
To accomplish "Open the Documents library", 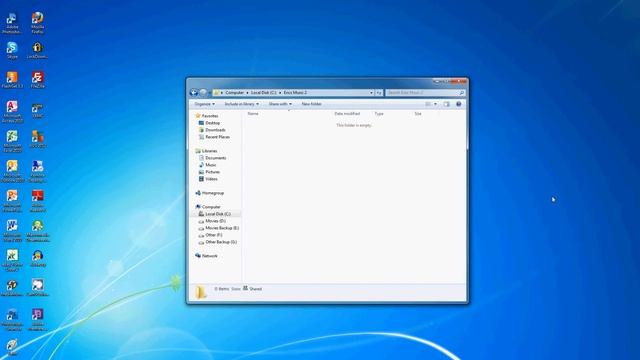I will click(212, 158).
